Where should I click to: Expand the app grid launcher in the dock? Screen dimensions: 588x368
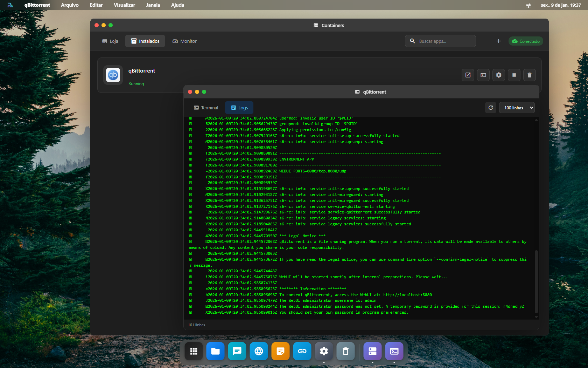click(193, 351)
